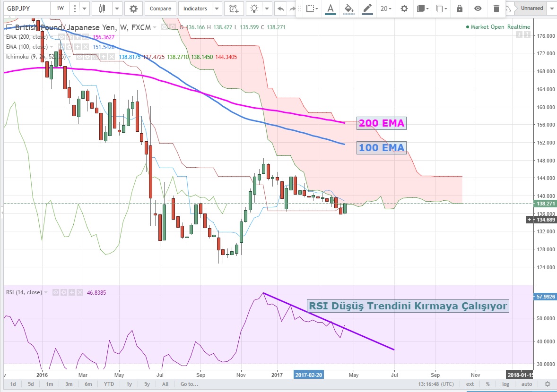
Task: Open chart properties gear in top toolbar
Action: 134,9
